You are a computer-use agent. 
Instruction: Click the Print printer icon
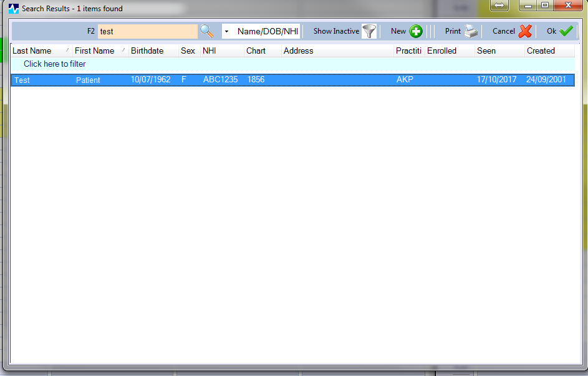[470, 31]
